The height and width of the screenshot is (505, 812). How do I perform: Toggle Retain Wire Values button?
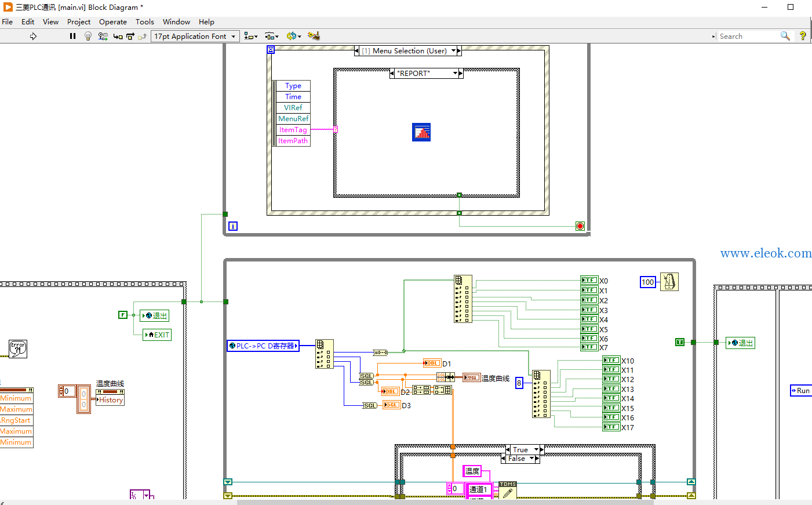pos(103,36)
